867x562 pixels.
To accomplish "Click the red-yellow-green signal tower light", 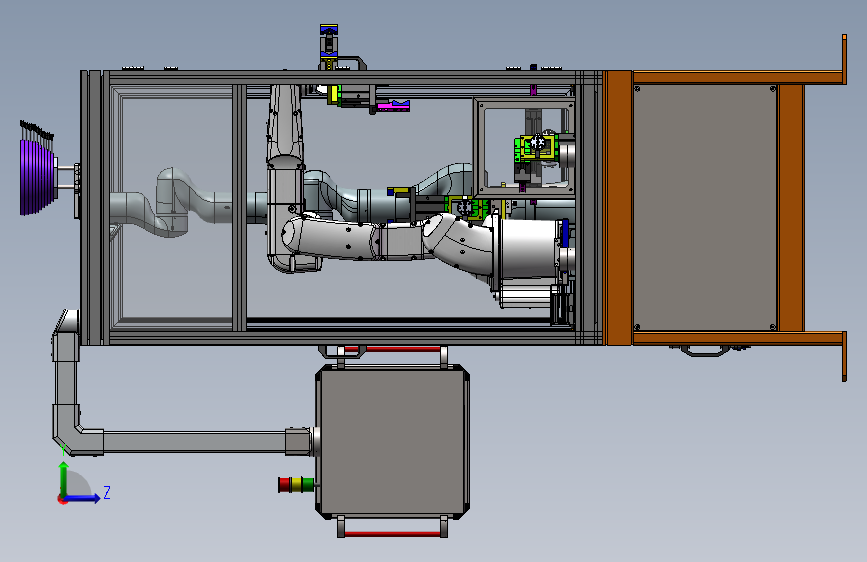I will pos(296,485).
